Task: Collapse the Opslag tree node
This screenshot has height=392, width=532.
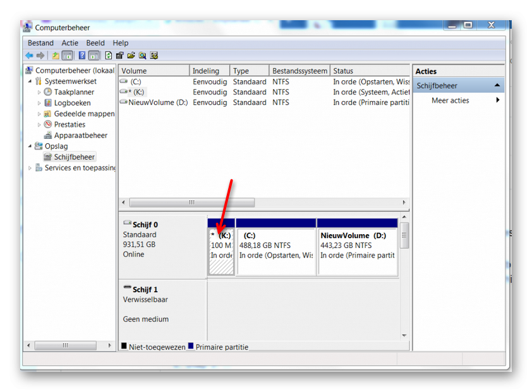Action: [x=30, y=146]
